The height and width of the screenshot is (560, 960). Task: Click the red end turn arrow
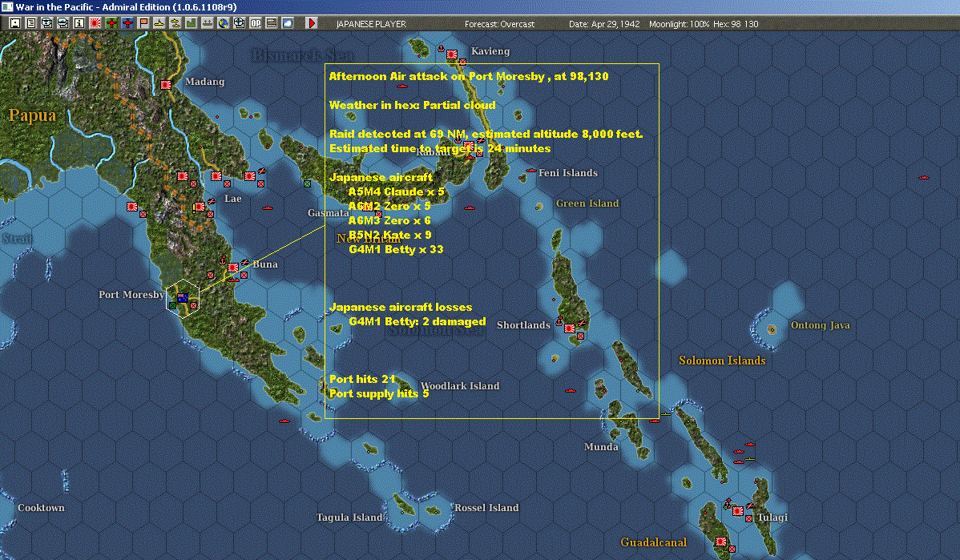tap(312, 23)
